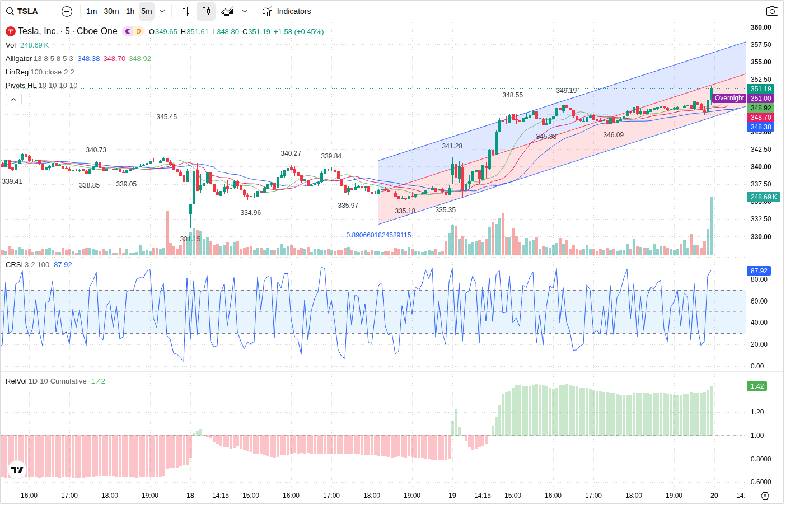Screen dimensions: 795x532
Task: Click the 348.55 pivot high label
Action: point(512,95)
